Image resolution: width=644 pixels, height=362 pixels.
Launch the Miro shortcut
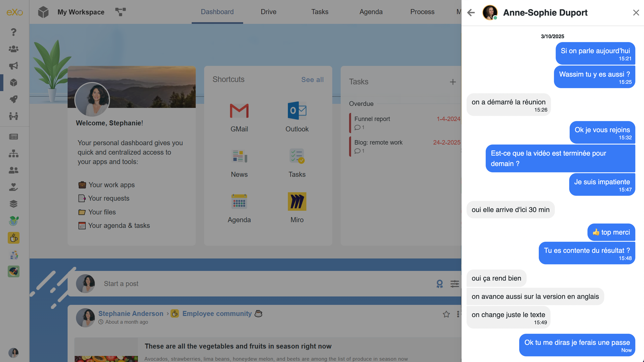(x=297, y=202)
